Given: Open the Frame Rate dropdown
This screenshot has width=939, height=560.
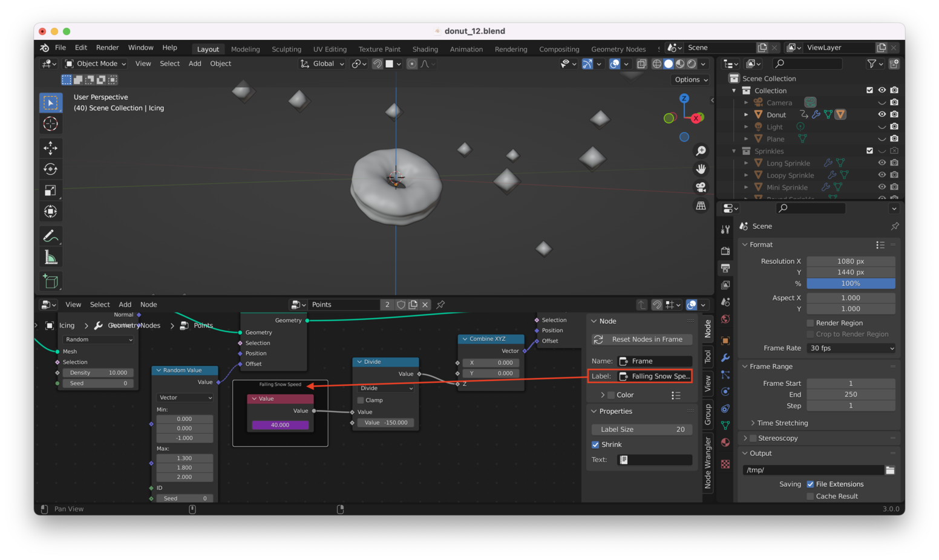Looking at the screenshot, I should [x=851, y=348].
